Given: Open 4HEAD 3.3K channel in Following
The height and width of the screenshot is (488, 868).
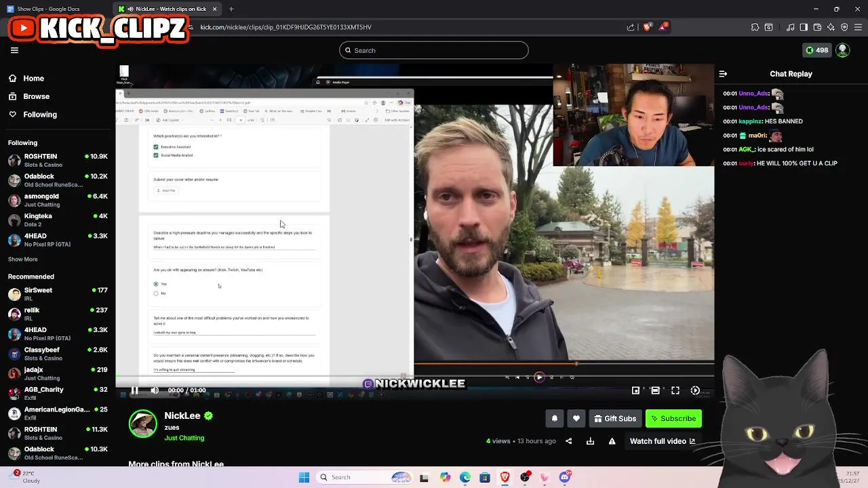Looking at the screenshot, I should (58, 240).
